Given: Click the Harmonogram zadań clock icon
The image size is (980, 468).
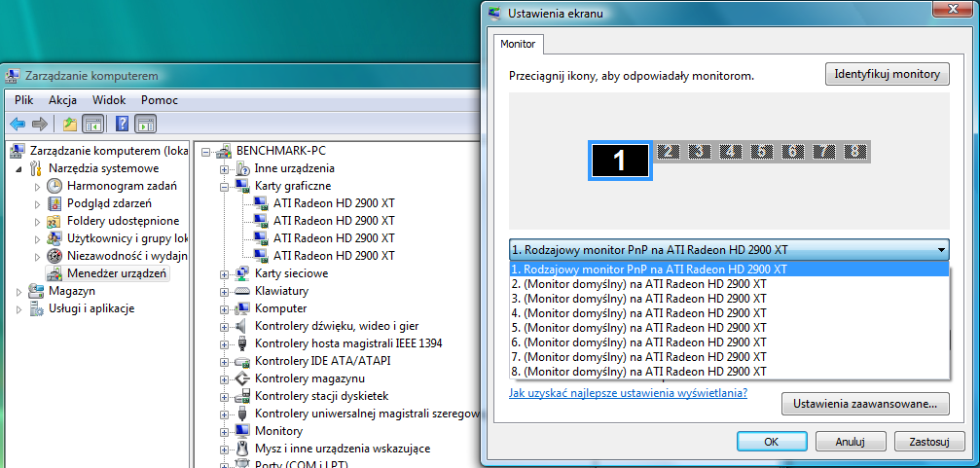Looking at the screenshot, I should tap(55, 186).
